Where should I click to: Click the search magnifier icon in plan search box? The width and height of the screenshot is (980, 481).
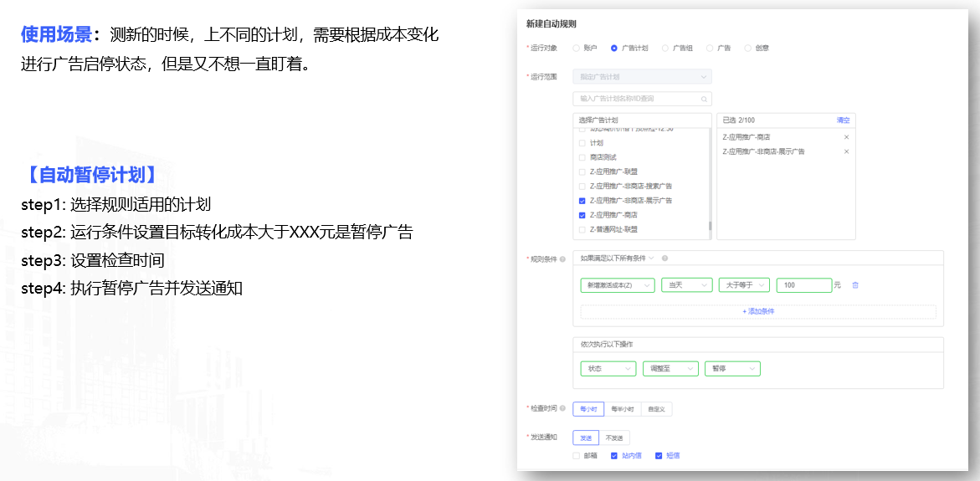704,99
